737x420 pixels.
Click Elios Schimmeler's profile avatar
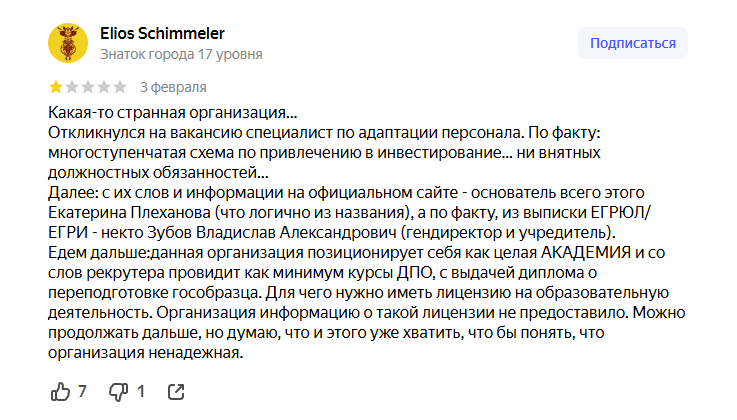tap(68, 43)
